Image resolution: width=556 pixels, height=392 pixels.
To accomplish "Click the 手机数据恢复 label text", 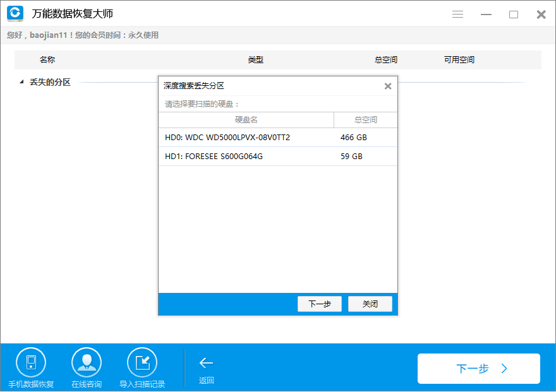I will [x=31, y=382].
